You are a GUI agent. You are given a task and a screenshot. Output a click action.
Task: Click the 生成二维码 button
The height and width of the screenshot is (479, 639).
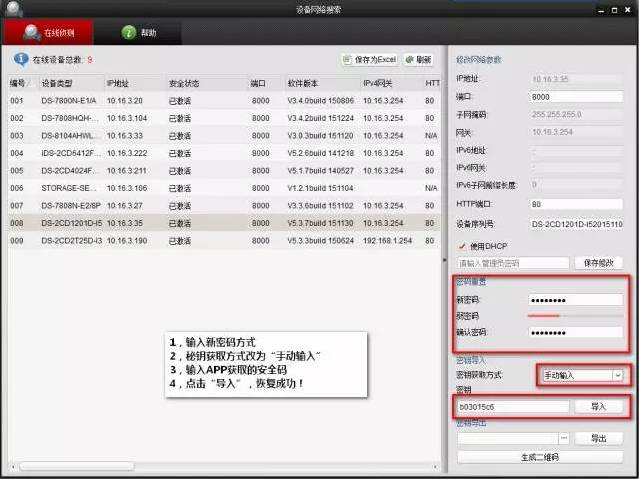(x=540, y=457)
